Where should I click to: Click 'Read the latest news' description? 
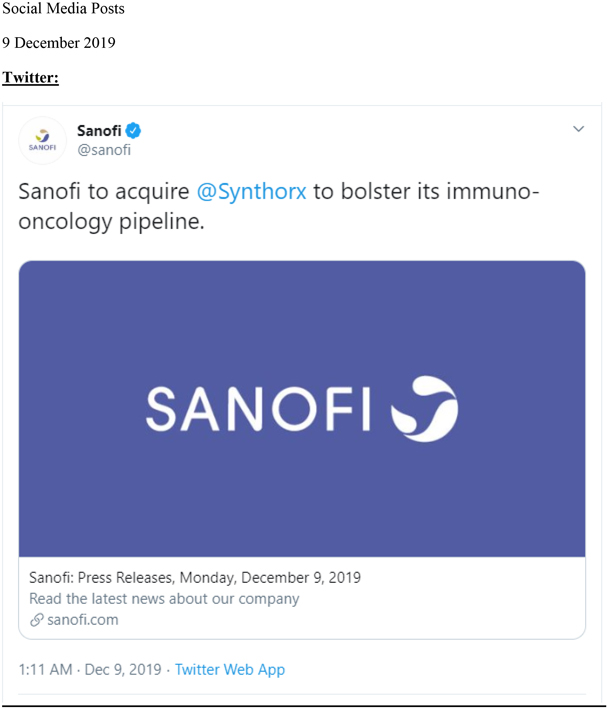(164, 599)
